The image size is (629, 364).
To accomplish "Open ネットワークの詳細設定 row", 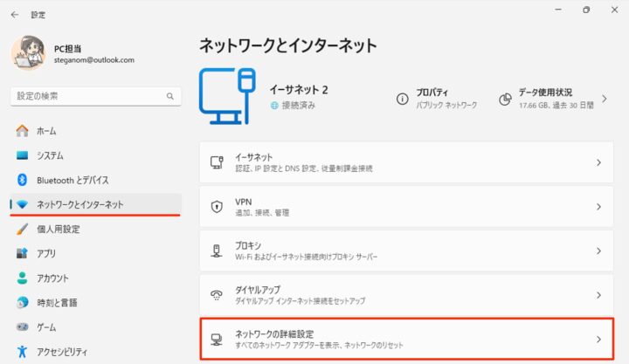I will [406, 339].
